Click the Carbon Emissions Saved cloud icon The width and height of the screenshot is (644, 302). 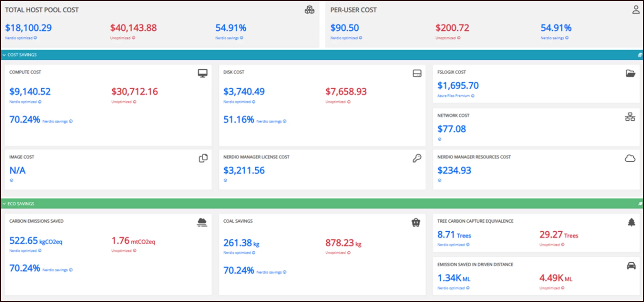tap(202, 222)
